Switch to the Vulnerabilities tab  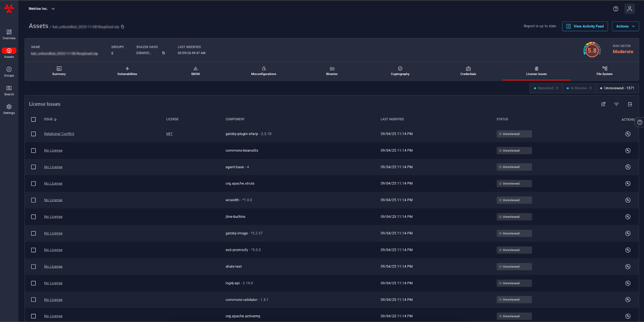(x=127, y=71)
